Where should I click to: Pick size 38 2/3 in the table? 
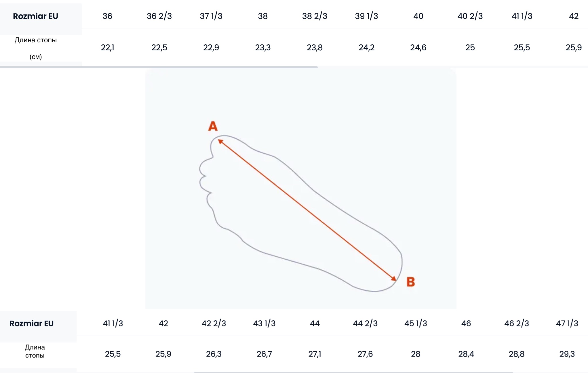point(315,16)
